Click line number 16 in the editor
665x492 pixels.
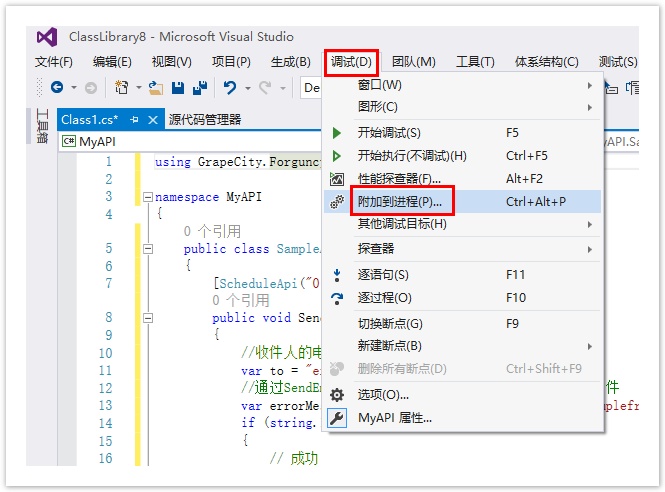106,458
